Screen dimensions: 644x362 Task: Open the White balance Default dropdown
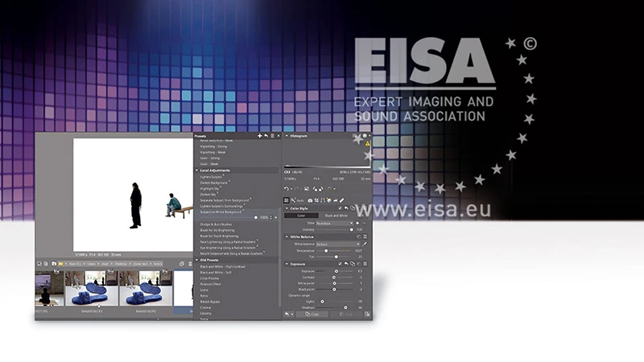(338, 245)
